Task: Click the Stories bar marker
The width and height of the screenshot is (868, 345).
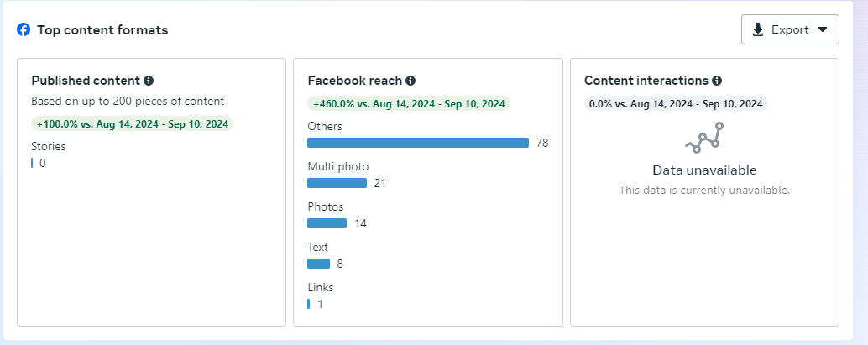Action: point(33,163)
